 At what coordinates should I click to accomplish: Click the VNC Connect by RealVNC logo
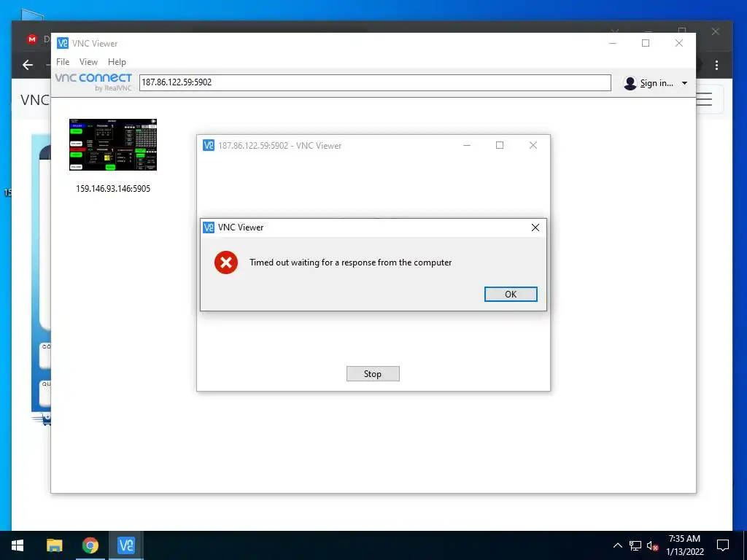(93, 82)
